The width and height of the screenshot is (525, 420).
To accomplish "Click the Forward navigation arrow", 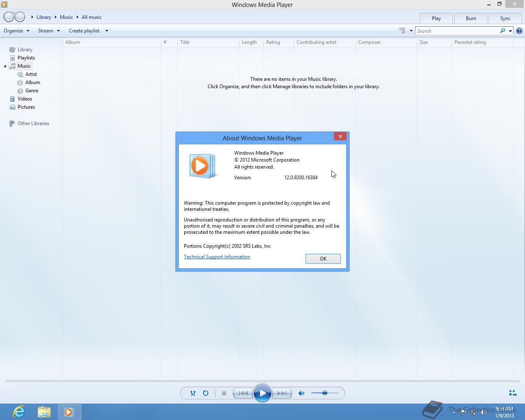I will click(x=20, y=17).
